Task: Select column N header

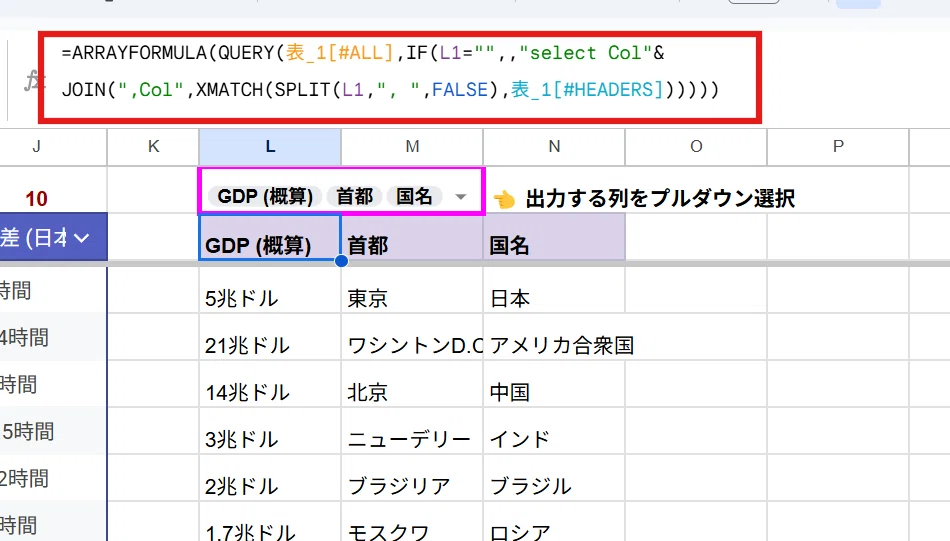Action: click(x=554, y=147)
